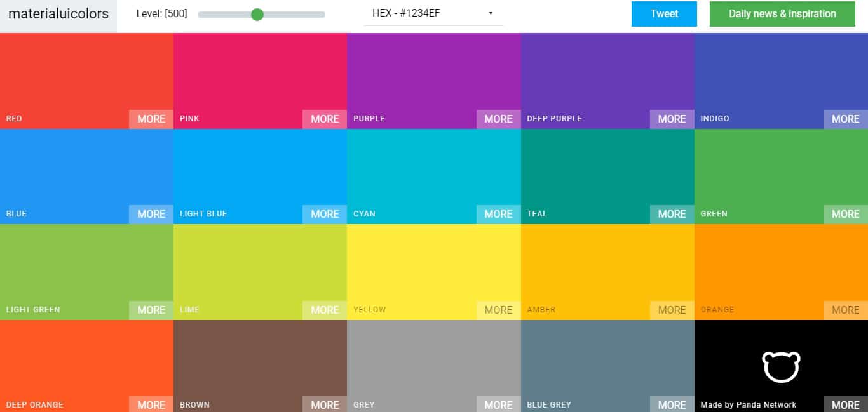
Task: Select the Deep Purple color swatch
Action: pos(607,81)
